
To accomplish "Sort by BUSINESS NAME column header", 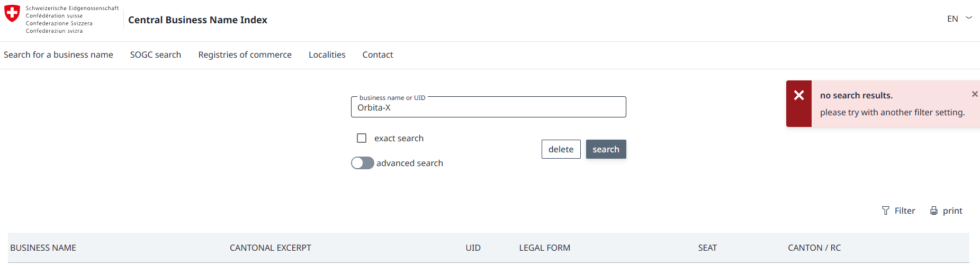I will click(x=43, y=248).
